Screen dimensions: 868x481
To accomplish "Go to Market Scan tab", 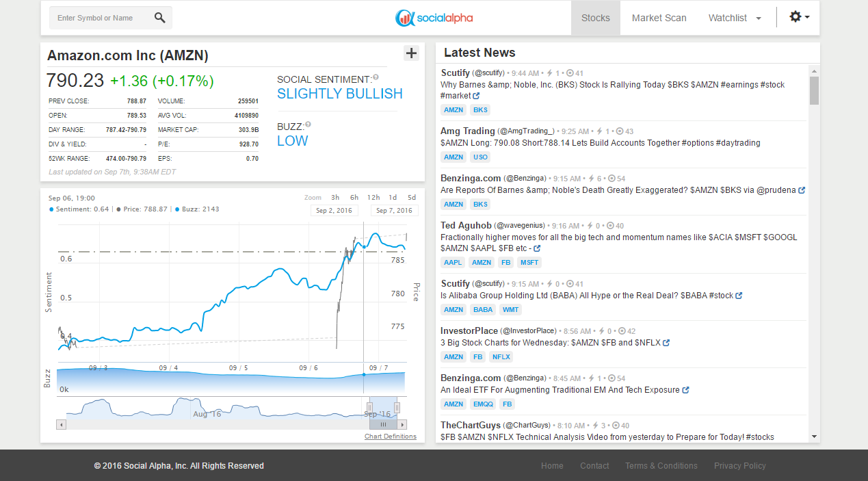I will tap(659, 18).
